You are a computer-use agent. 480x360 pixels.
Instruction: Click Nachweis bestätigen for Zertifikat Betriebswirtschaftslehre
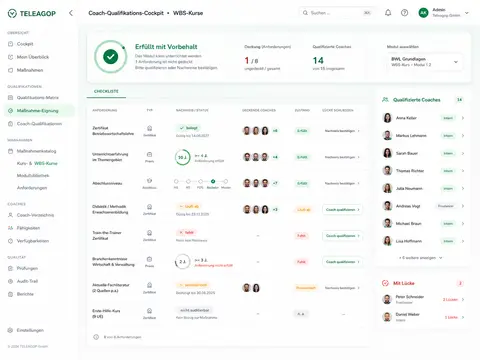pos(342,131)
